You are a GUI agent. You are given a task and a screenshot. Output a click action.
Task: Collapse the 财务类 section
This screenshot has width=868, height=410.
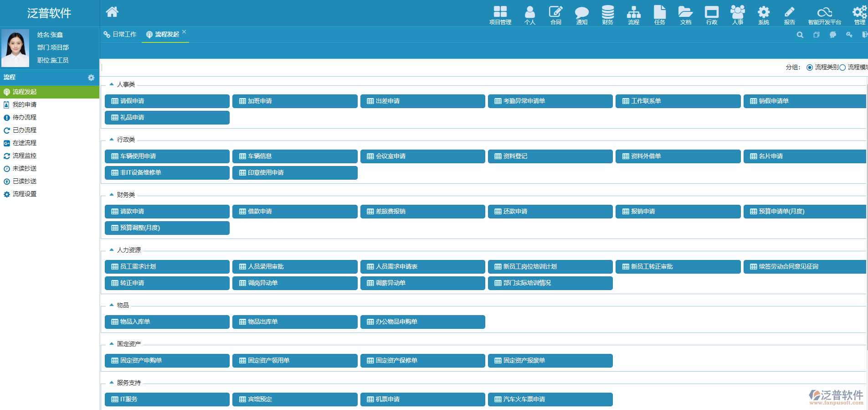point(112,195)
